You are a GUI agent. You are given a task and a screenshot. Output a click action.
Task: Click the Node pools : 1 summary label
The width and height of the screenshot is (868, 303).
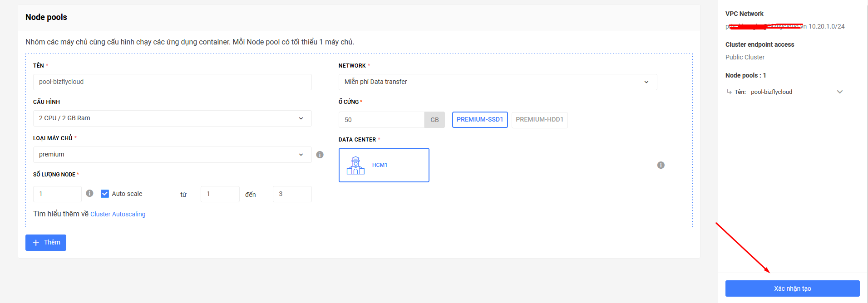pyautogui.click(x=745, y=75)
